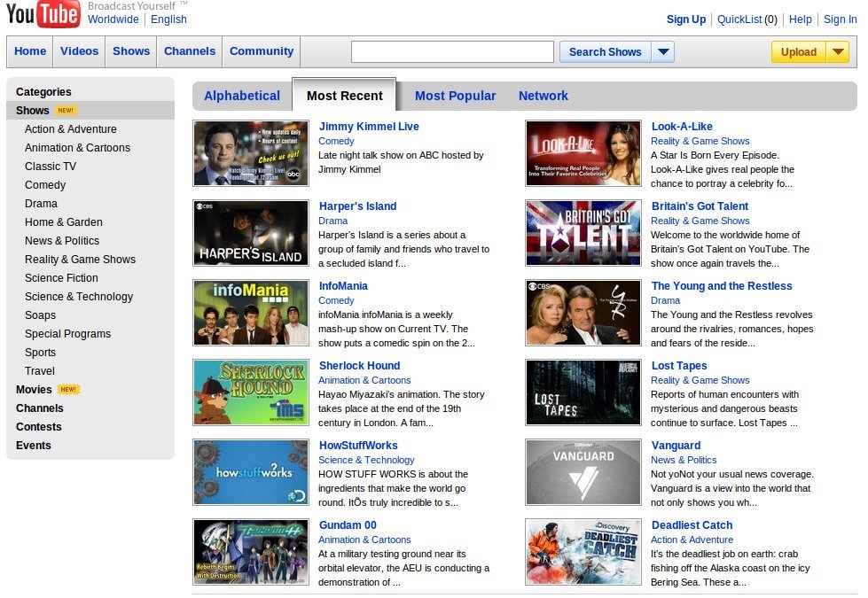This screenshot has height=598, width=868.
Task: Click the Sherlock Hound show thumbnail
Action: 251,392
